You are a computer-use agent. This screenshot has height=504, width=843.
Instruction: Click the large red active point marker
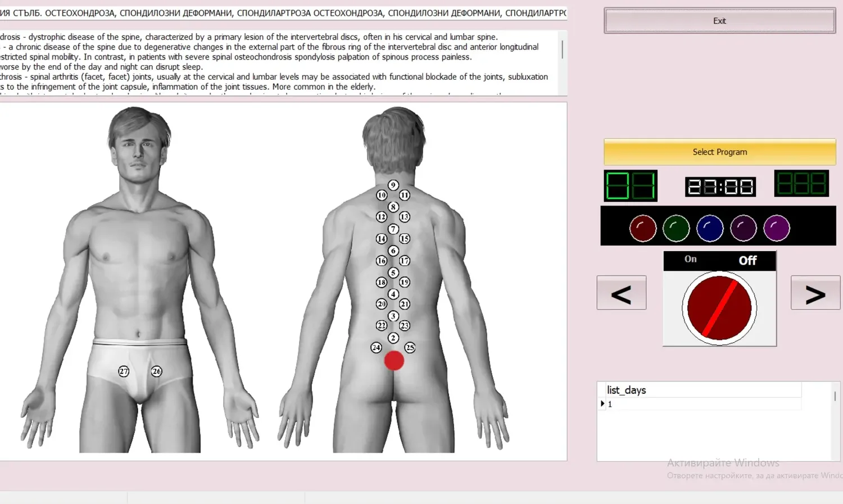394,360
